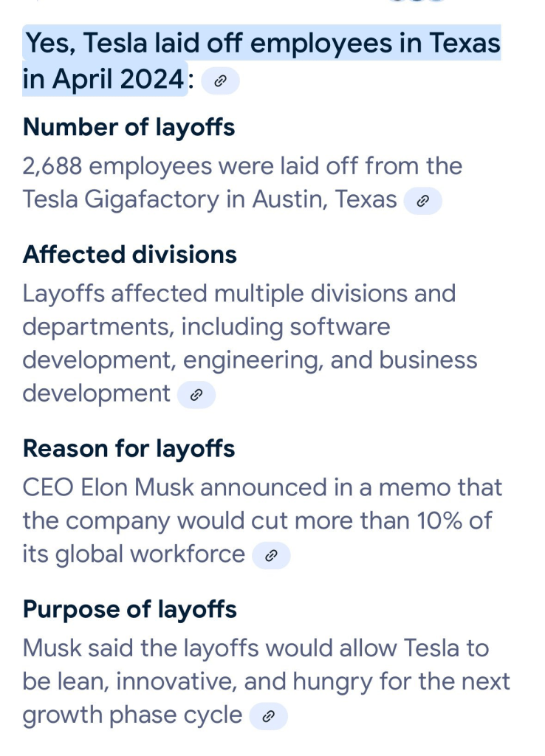This screenshot has width=545, height=756.
Task: Open source link after 'its global workforce'
Action: tap(271, 556)
